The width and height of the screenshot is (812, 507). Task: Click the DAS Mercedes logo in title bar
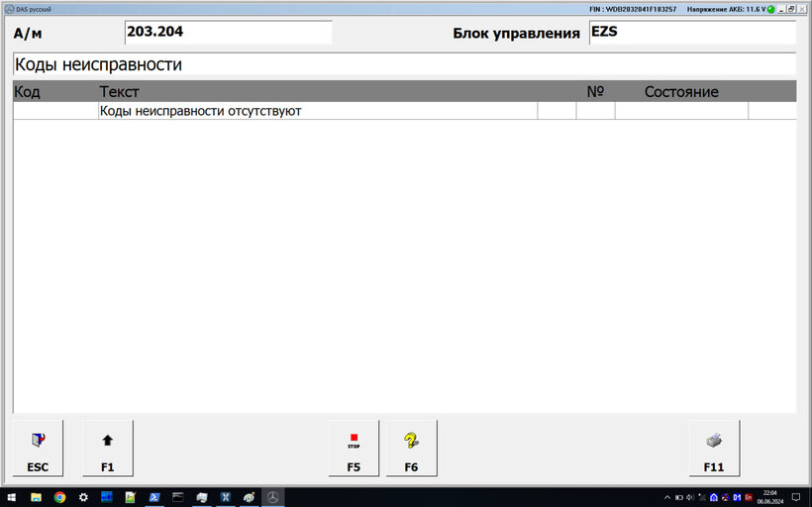coord(9,9)
